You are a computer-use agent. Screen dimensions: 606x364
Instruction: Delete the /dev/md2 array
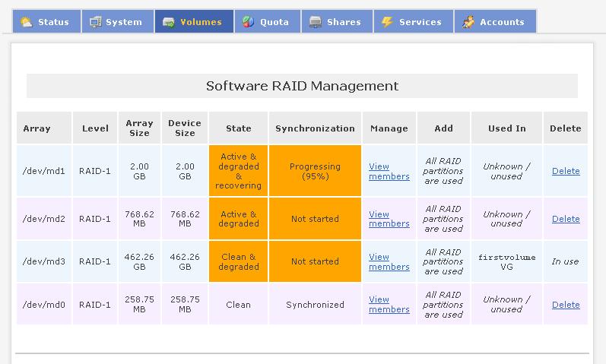tap(565, 219)
